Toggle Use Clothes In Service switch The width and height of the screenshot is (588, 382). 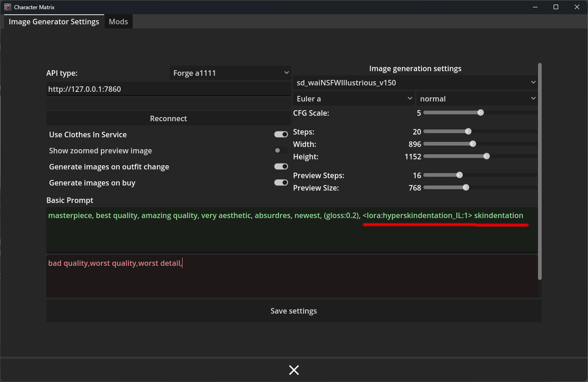(281, 135)
